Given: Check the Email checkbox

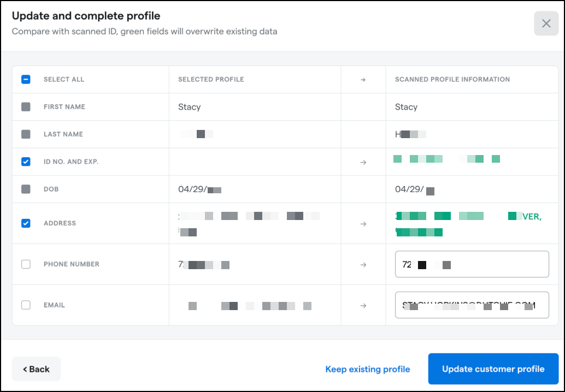Looking at the screenshot, I should click(x=26, y=305).
